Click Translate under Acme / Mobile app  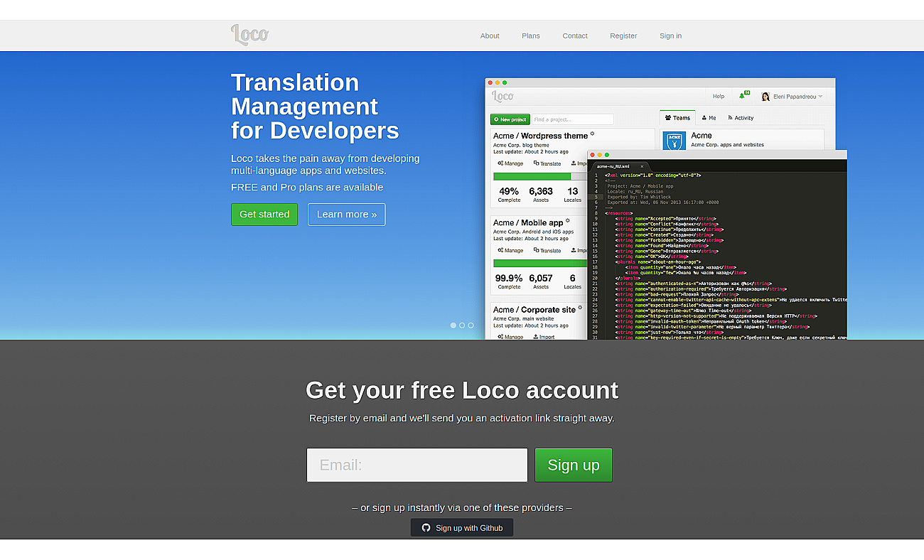(x=547, y=250)
